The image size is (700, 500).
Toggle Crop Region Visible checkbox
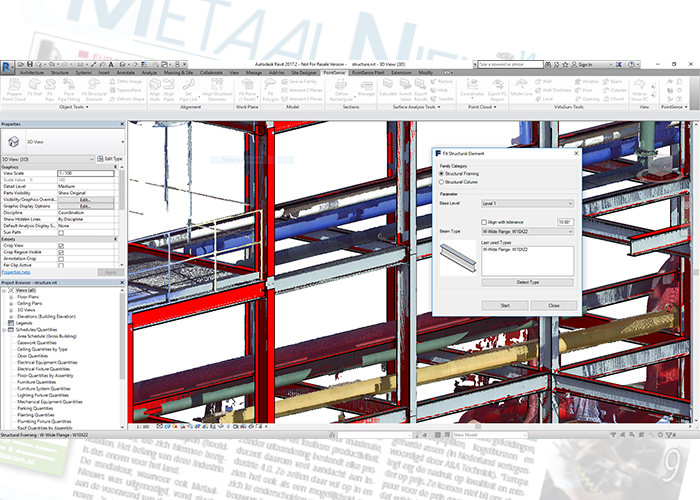click(x=61, y=252)
